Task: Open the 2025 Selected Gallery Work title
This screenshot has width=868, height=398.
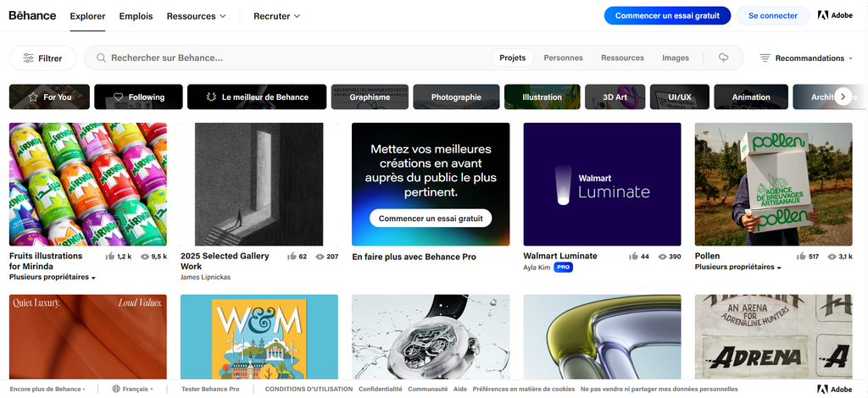Action: (225, 261)
